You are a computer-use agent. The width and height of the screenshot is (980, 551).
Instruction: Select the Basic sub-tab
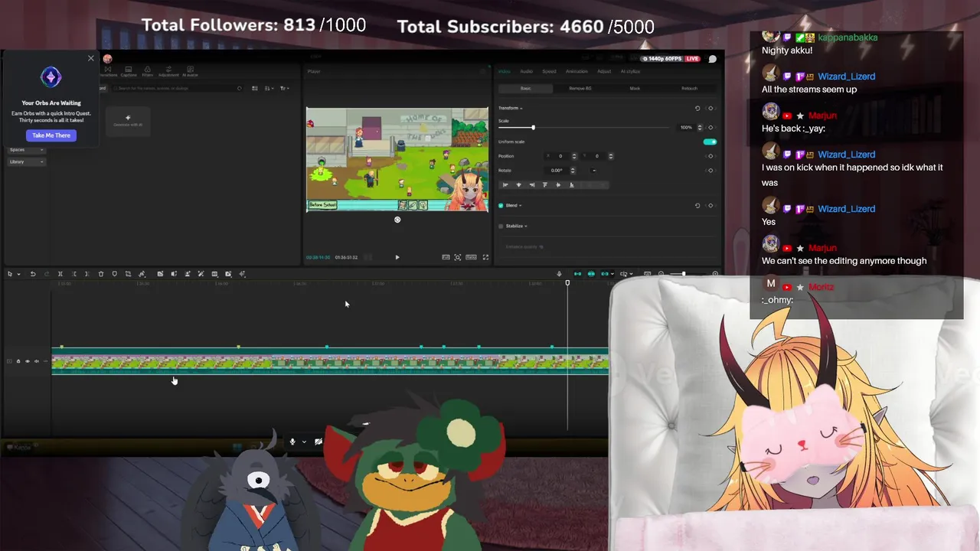click(x=526, y=88)
